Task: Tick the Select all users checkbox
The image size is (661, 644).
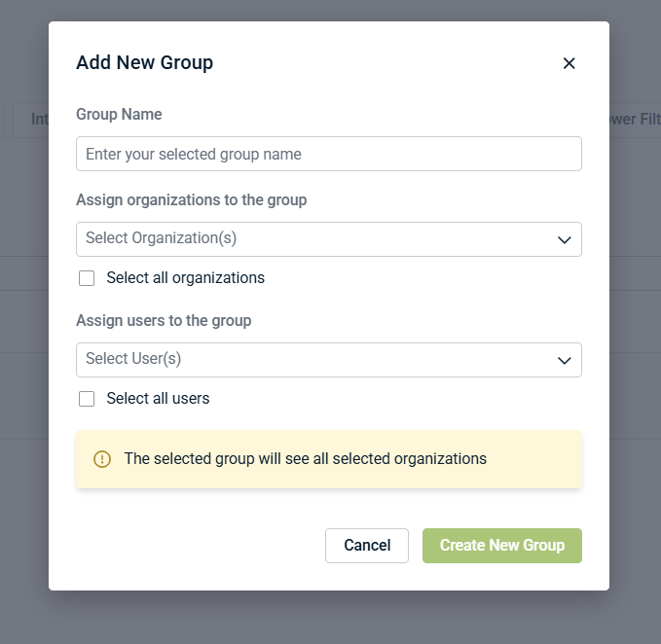Action: click(87, 399)
